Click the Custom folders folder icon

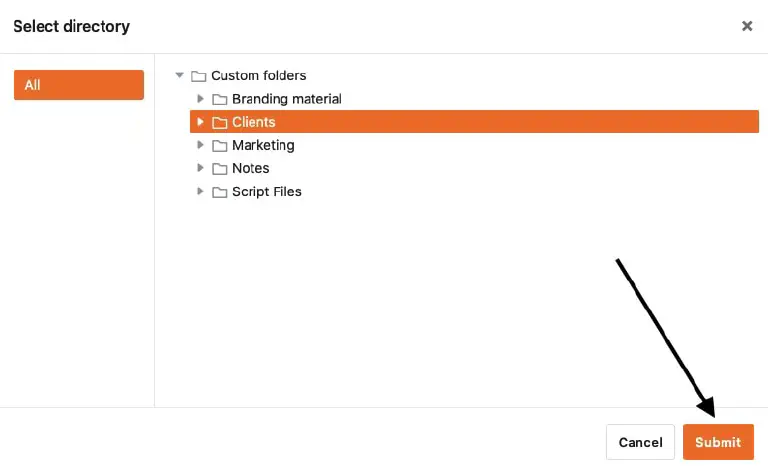pyautogui.click(x=198, y=76)
